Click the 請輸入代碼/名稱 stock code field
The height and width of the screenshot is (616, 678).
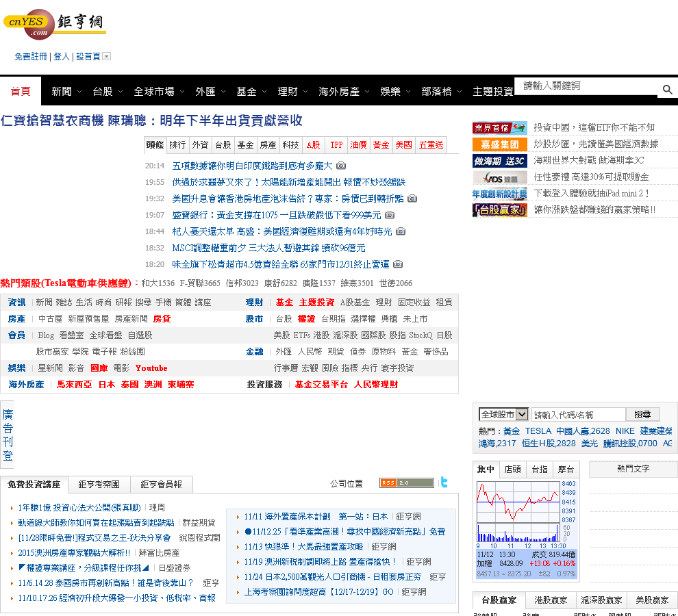click(x=579, y=414)
